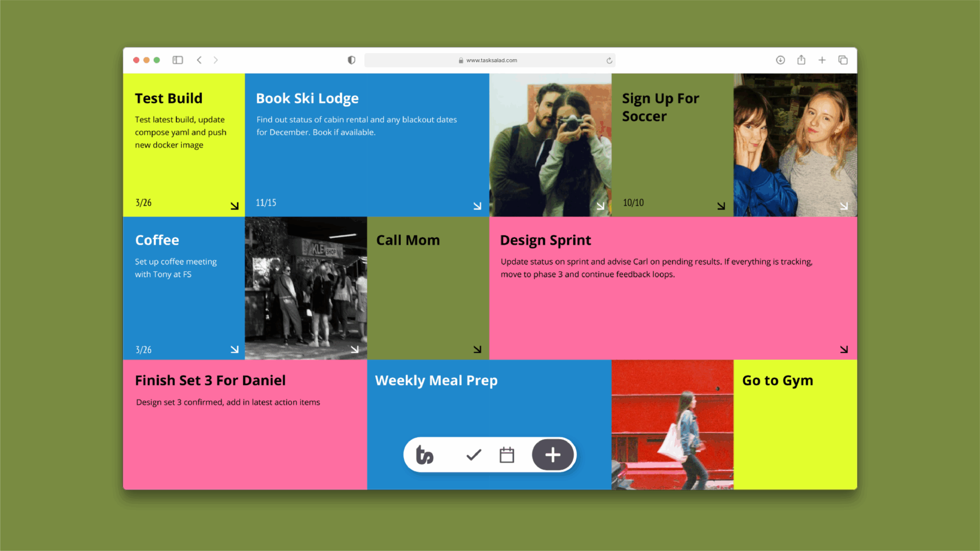This screenshot has width=980, height=551.
Task: Expand Design Sprint card arrow
Action: [844, 349]
